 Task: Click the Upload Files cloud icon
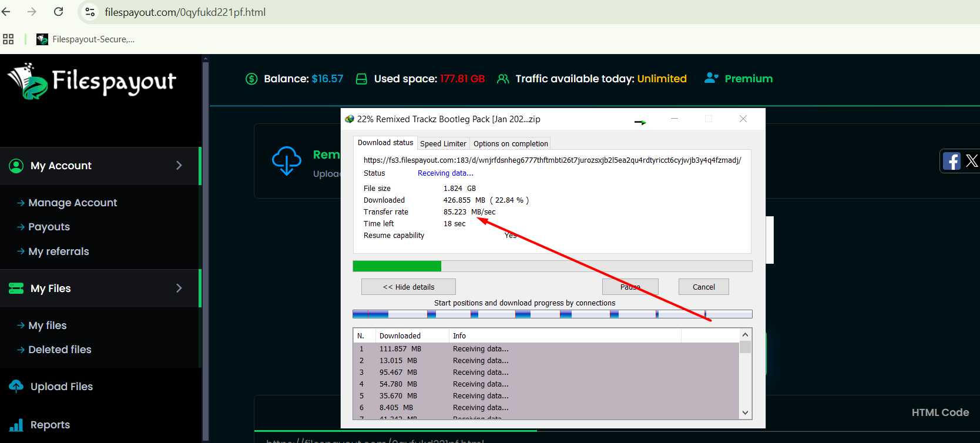tap(16, 386)
